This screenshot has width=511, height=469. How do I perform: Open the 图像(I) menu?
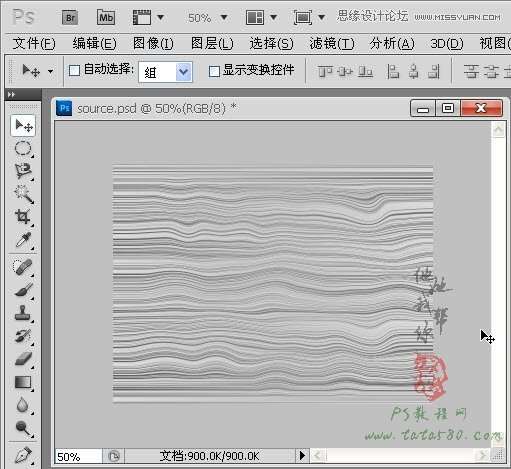click(x=153, y=44)
